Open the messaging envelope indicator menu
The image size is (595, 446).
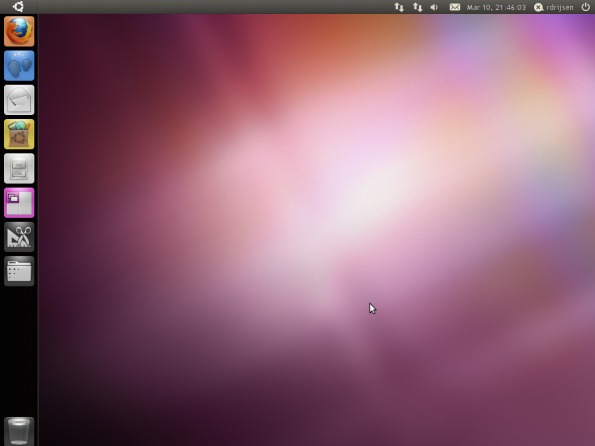455,7
